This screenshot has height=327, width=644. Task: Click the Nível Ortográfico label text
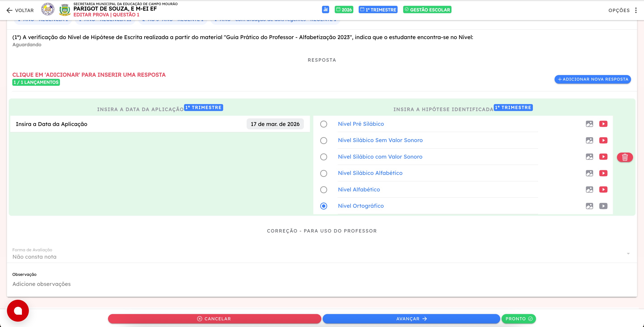(361, 206)
